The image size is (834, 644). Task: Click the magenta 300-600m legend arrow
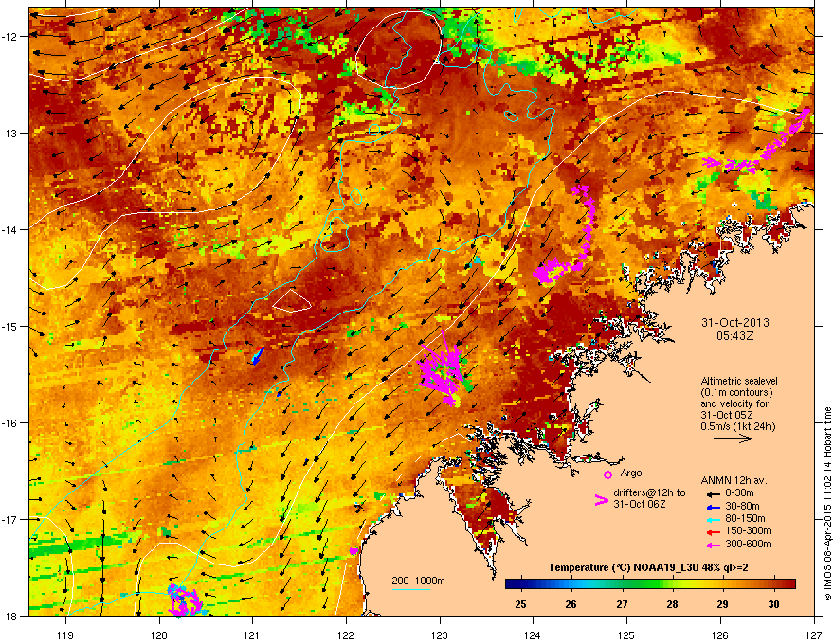[x=713, y=545]
